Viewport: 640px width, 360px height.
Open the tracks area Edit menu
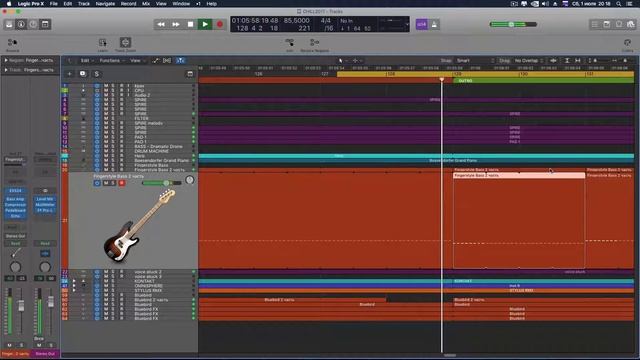pos(87,60)
